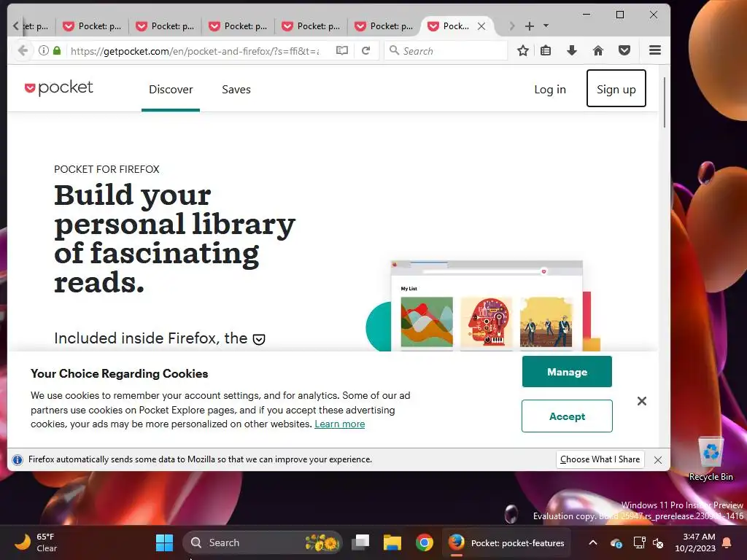
Task: Select the Recycle Bin desktop icon
Action: click(x=711, y=459)
